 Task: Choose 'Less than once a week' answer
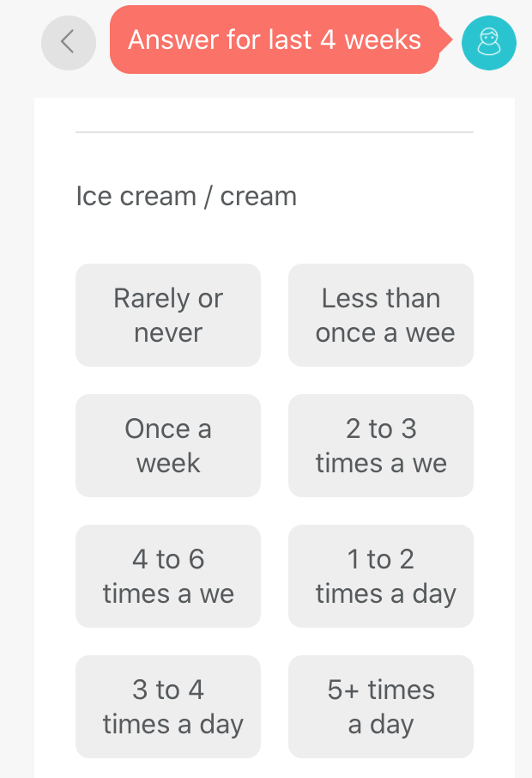pyautogui.click(x=381, y=315)
